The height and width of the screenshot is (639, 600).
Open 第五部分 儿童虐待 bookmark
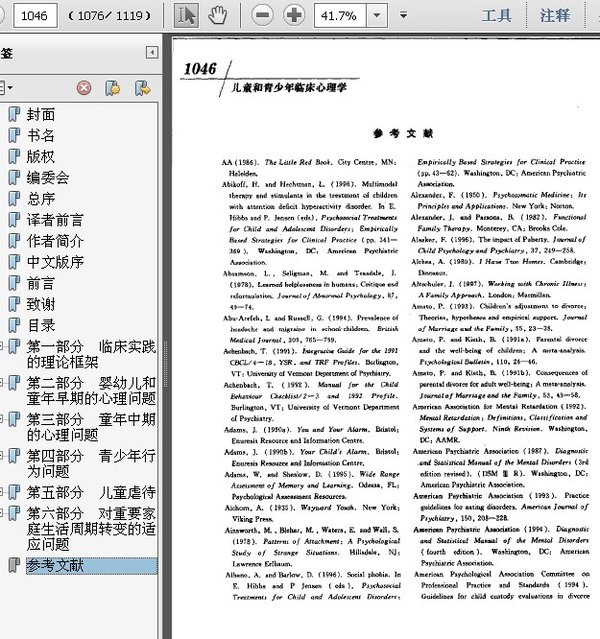[91, 492]
